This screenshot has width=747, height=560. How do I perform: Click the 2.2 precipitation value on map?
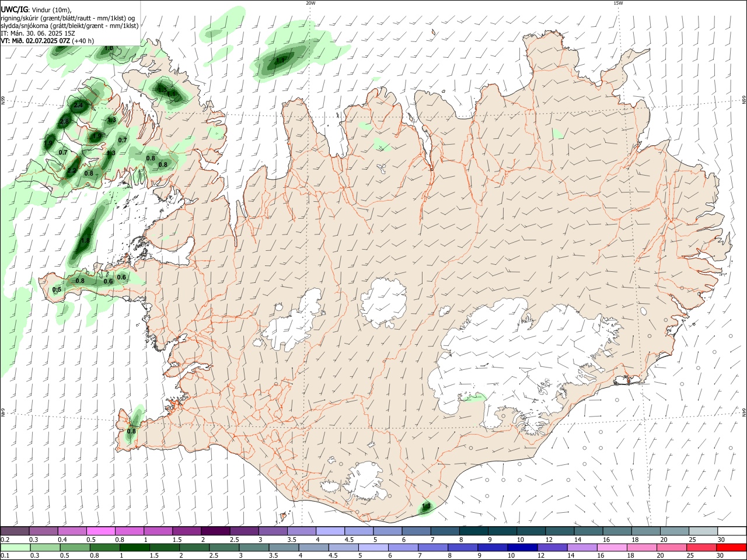pyautogui.click(x=71, y=171)
